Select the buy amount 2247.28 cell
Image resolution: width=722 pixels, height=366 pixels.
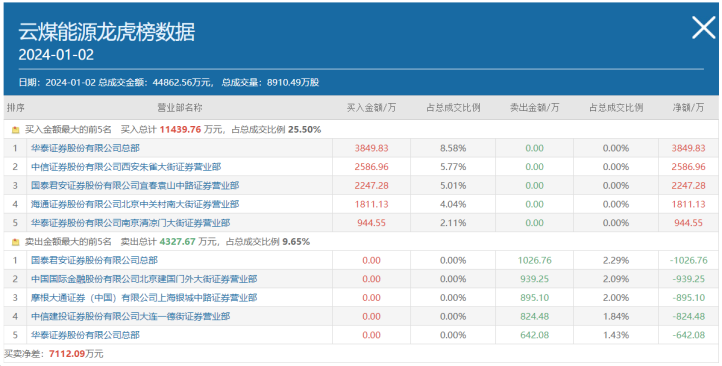(x=372, y=186)
